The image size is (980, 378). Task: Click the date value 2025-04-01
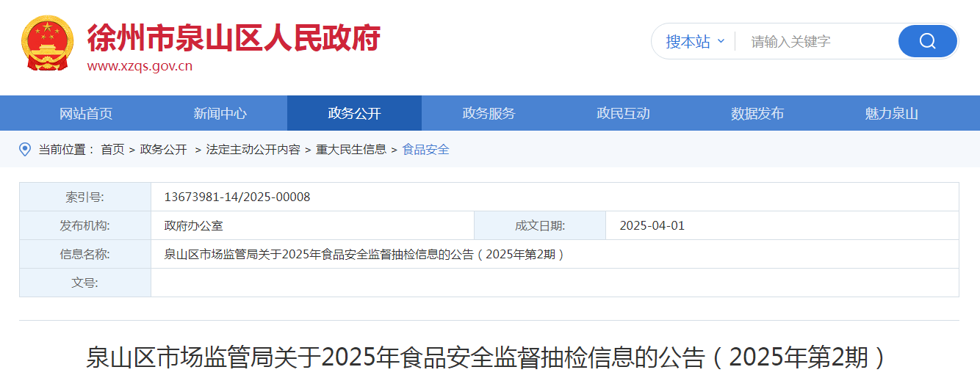(652, 225)
